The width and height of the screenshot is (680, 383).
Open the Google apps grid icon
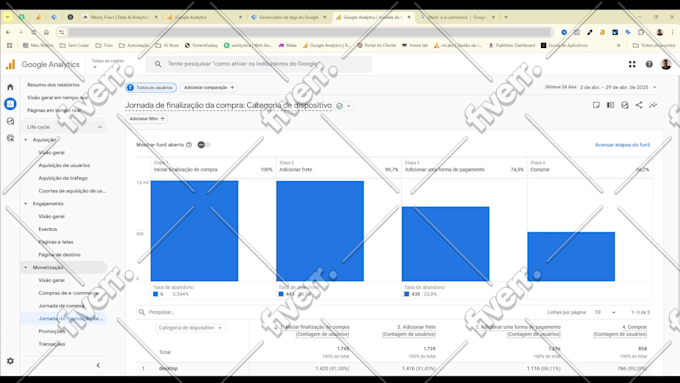coord(632,64)
